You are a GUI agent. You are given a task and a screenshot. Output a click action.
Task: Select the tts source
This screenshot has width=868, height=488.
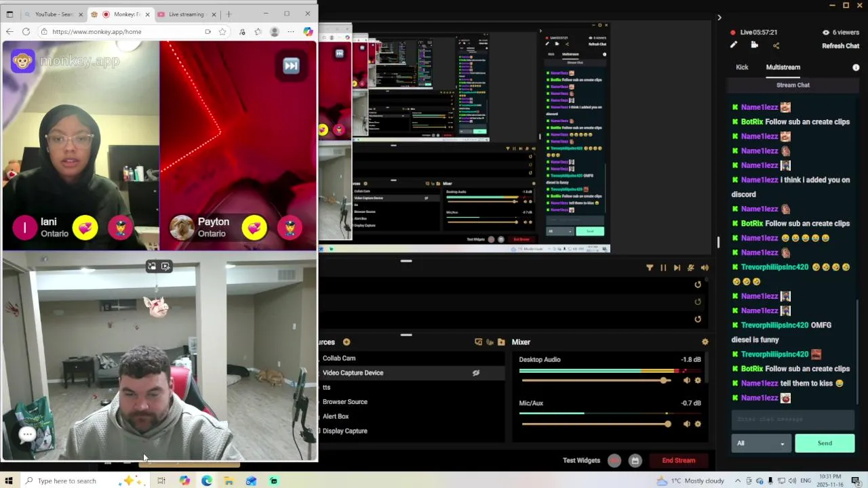[x=327, y=387]
